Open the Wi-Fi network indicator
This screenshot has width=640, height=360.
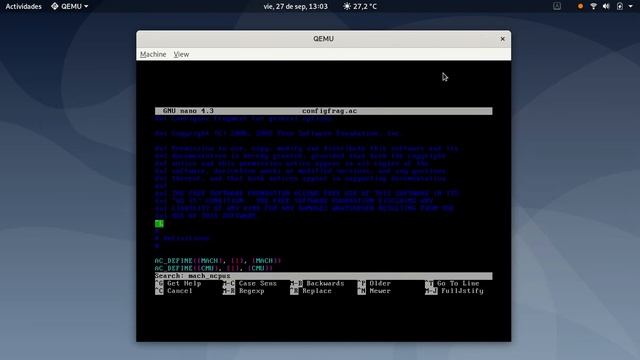tap(593, 6)
